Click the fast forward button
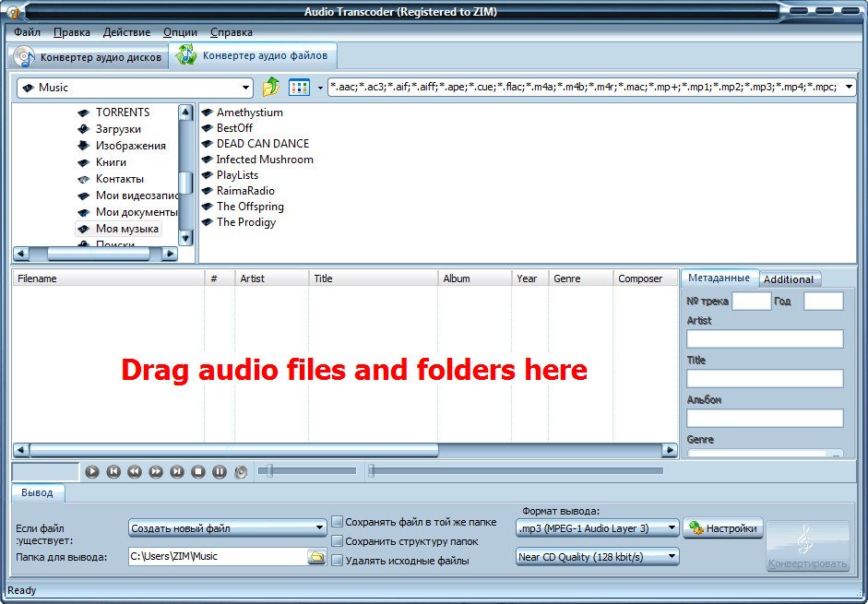Screen dimensions: 868x604 [156, 471]
